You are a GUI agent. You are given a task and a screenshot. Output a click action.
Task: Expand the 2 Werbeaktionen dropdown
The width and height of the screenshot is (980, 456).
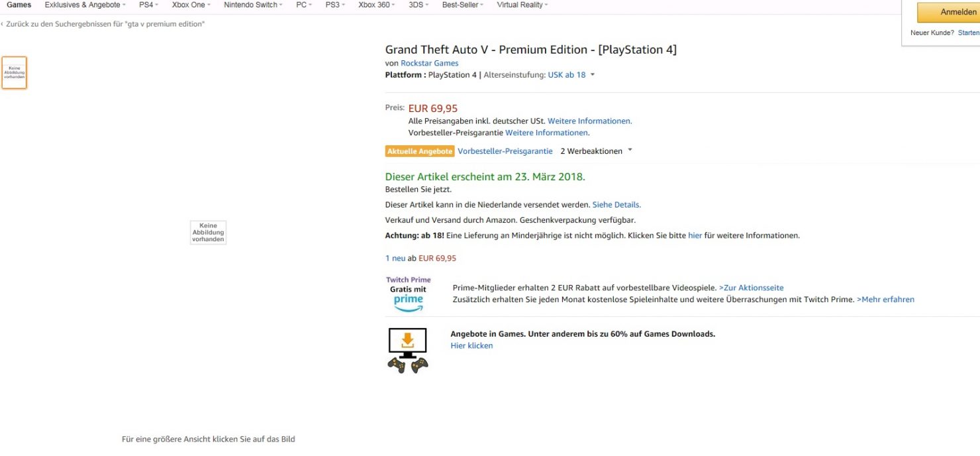[596, 151]
